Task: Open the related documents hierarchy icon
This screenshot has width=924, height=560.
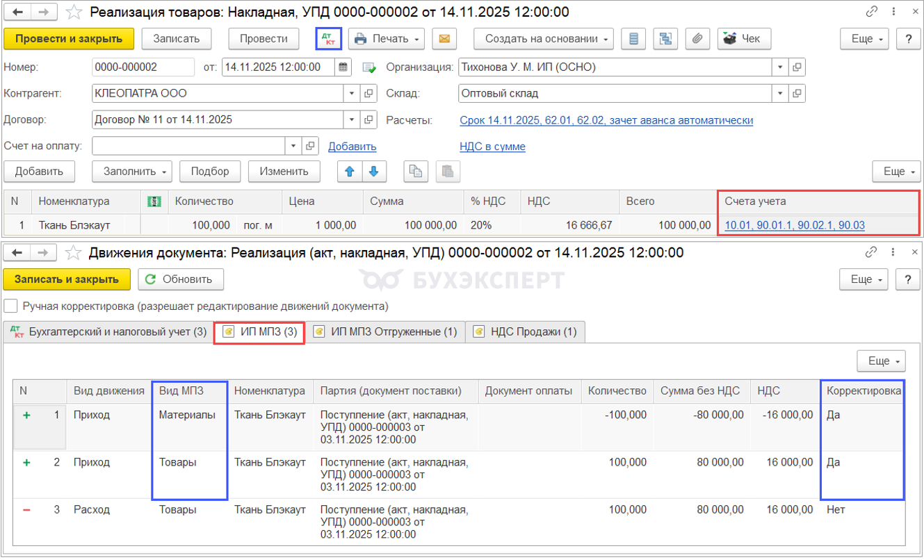Action: coord(665,39)
